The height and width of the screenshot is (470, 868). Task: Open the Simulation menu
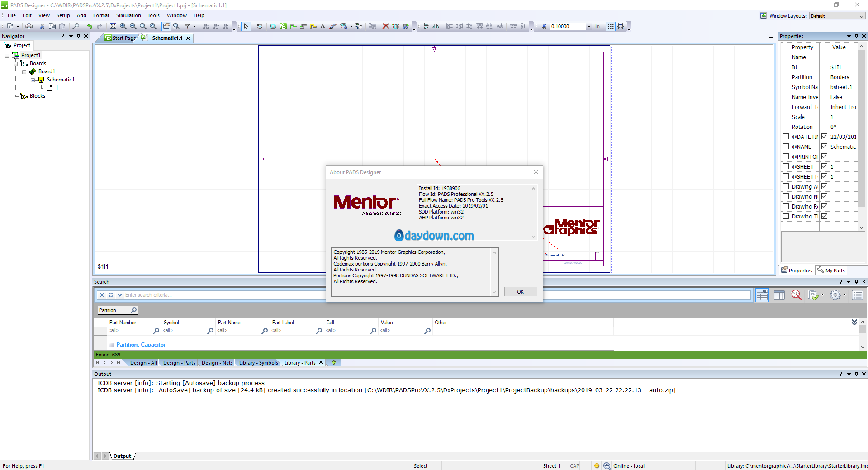point(128,15)
